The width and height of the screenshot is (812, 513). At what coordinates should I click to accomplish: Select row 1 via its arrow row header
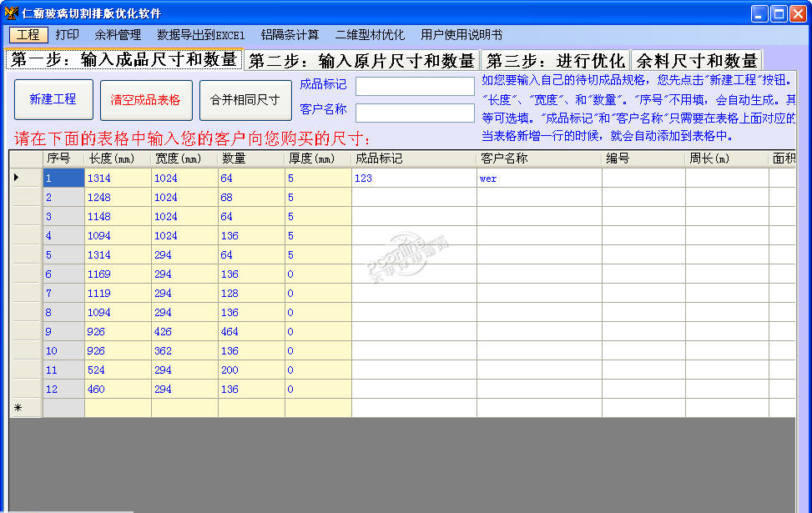[x=26, y=178]
